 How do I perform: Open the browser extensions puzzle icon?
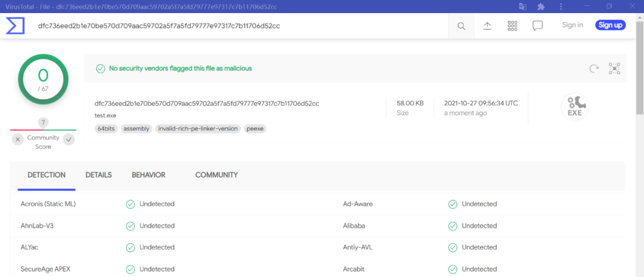(541, 7)
